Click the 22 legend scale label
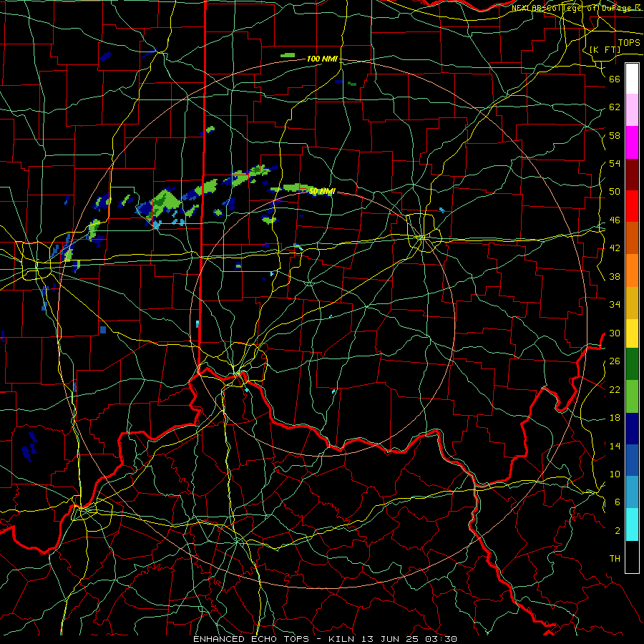 tap(615, 389)
